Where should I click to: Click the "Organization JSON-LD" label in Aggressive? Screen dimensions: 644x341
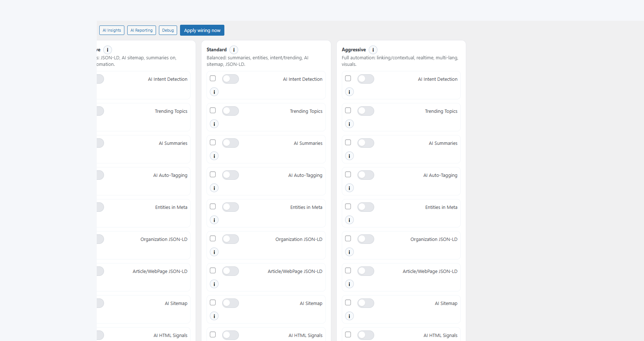click(434, 239)
